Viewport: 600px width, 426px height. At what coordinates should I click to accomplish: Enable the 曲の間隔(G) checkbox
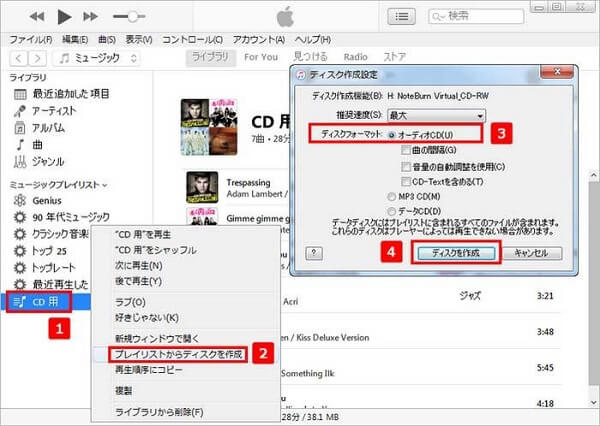(x=406, y=150)
